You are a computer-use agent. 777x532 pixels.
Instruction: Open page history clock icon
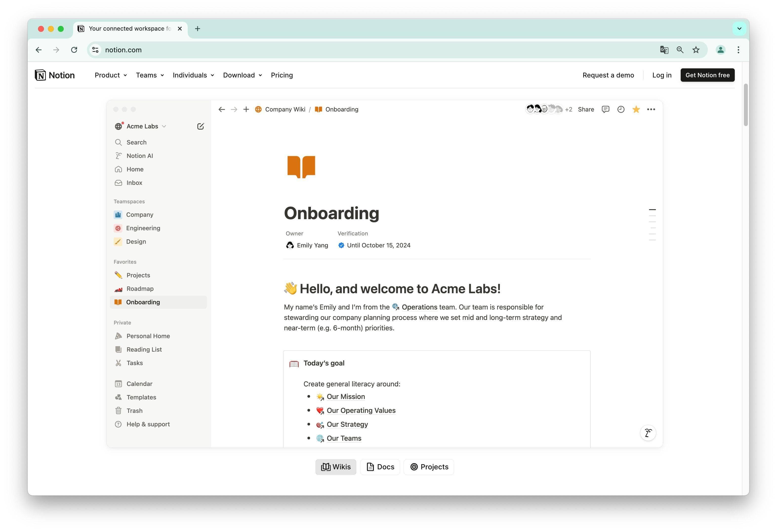[x=620, y=109]
